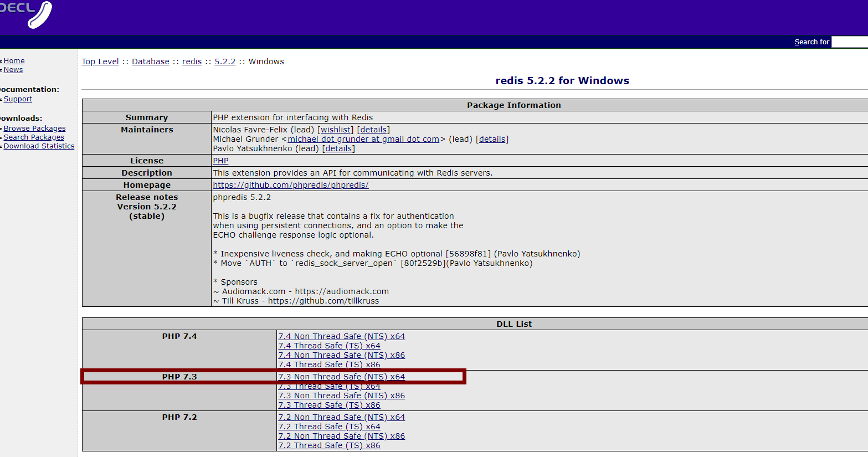Download 7.4 Non Thread Safe (NTS) x64
Image resolution: width=868 pixels, height=457 pixels.
point(342,336)
